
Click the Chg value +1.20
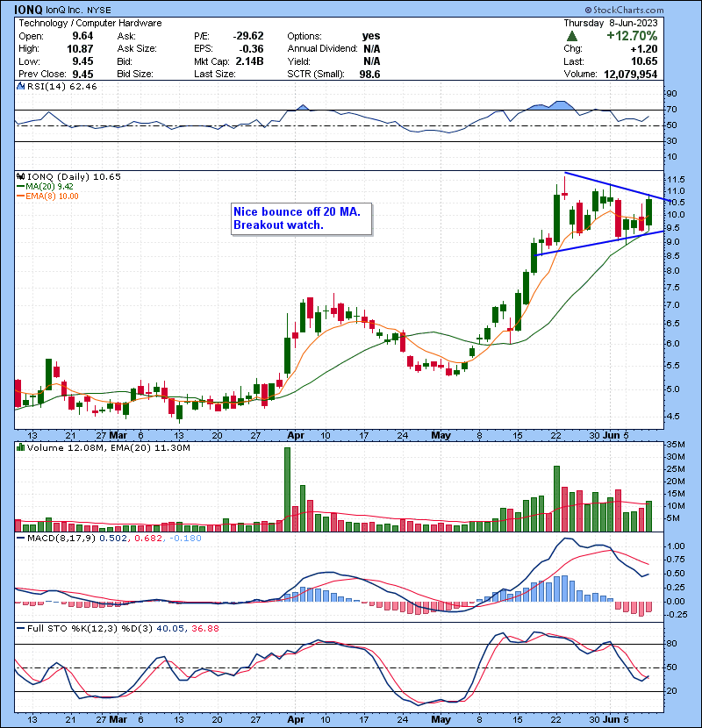(x=644, y=49)
